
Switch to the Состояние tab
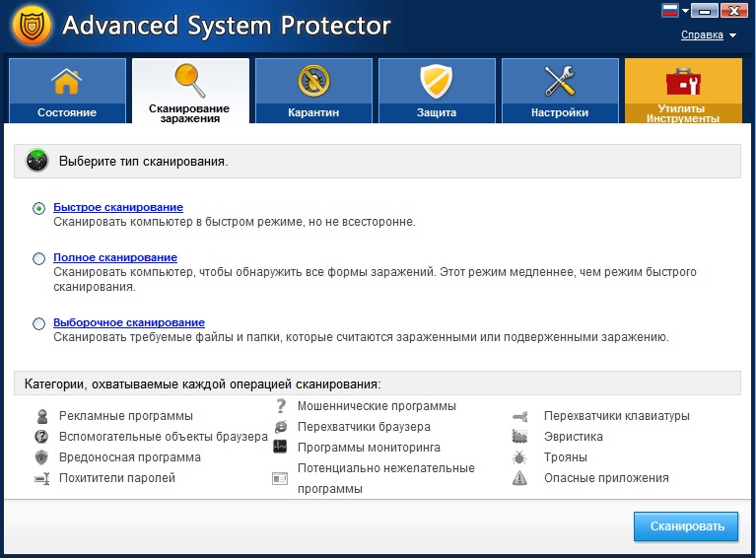67,91
